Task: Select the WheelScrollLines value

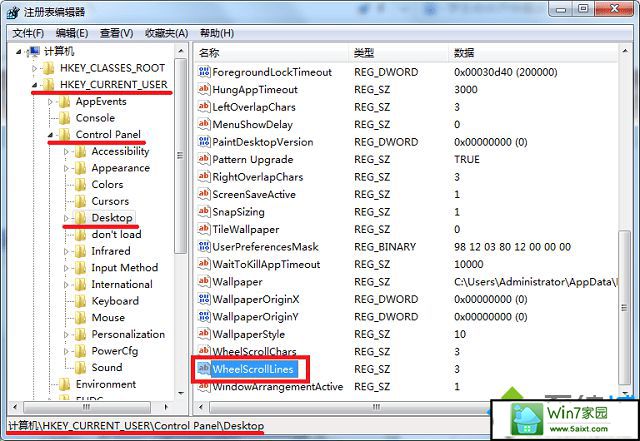Action: 253,369
